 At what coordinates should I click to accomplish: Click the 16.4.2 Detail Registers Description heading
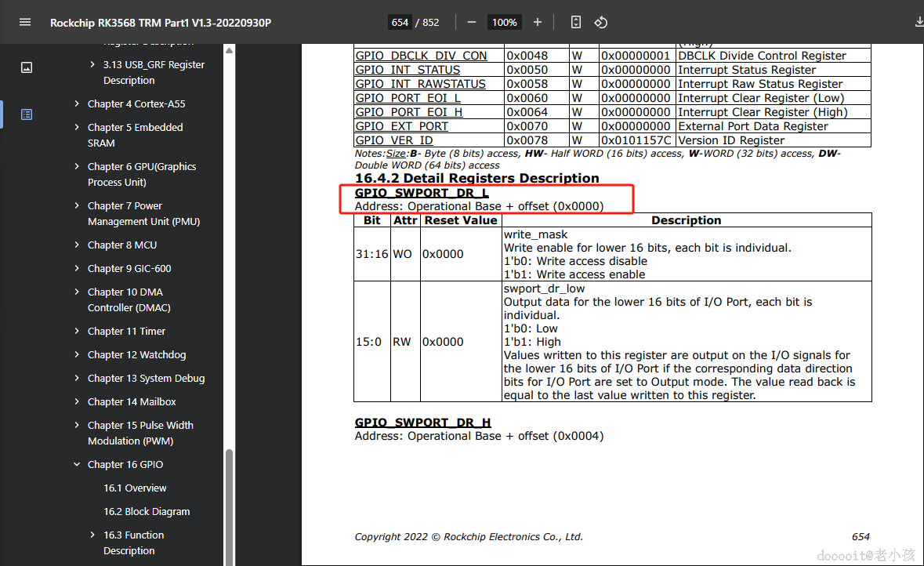pyautogui.click(x=476, y=178)
